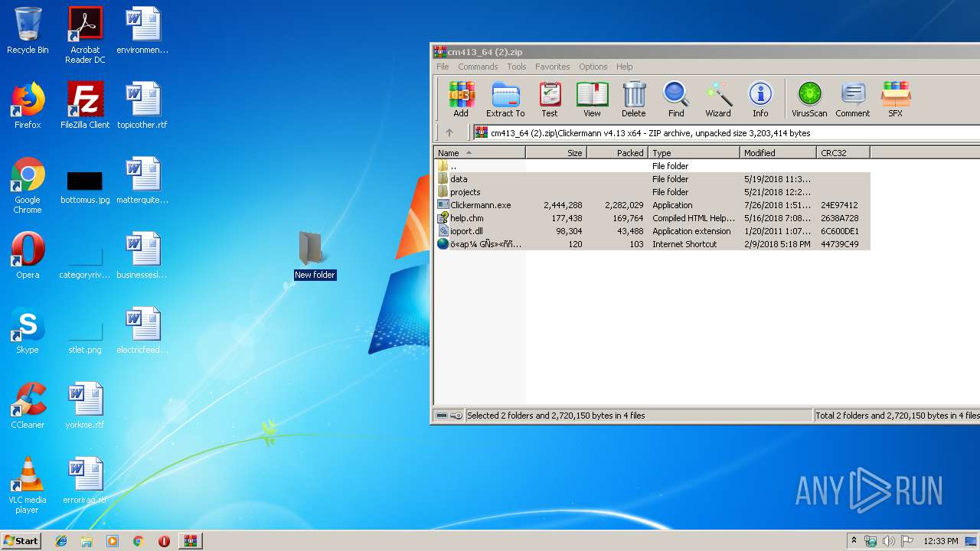Click the View file icon
This screenshot has height=551, width=980.
592,99
